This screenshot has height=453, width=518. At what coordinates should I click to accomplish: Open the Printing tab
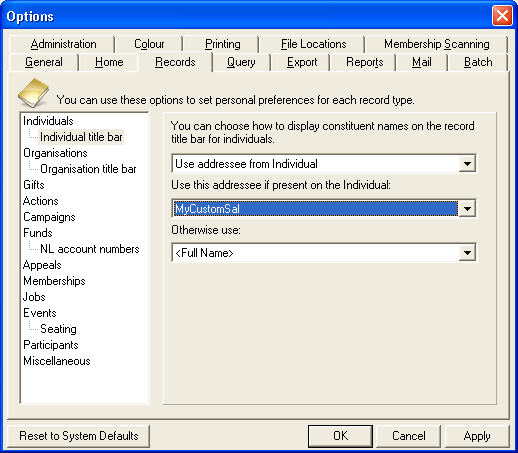pyautogui.click(x=222, y=44)
